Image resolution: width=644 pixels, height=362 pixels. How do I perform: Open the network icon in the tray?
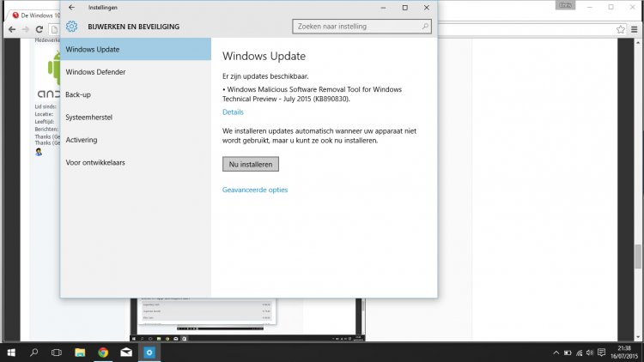point(579,353)
